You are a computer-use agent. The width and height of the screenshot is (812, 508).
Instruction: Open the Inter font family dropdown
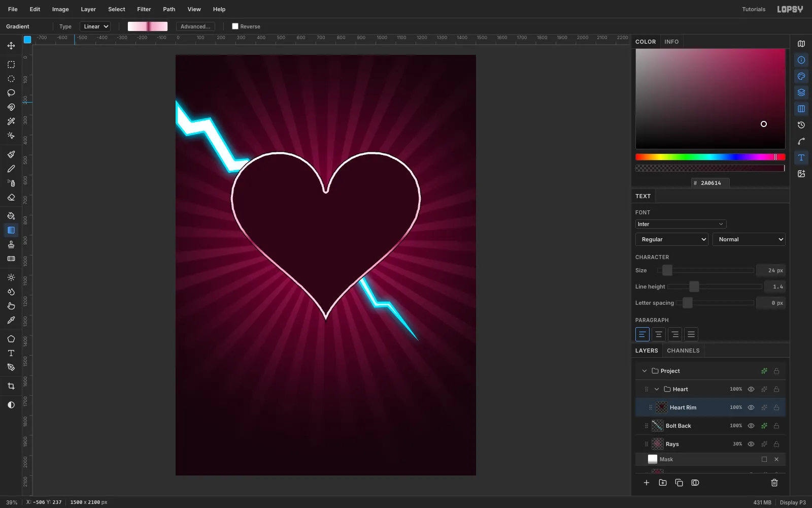(681, 224)
